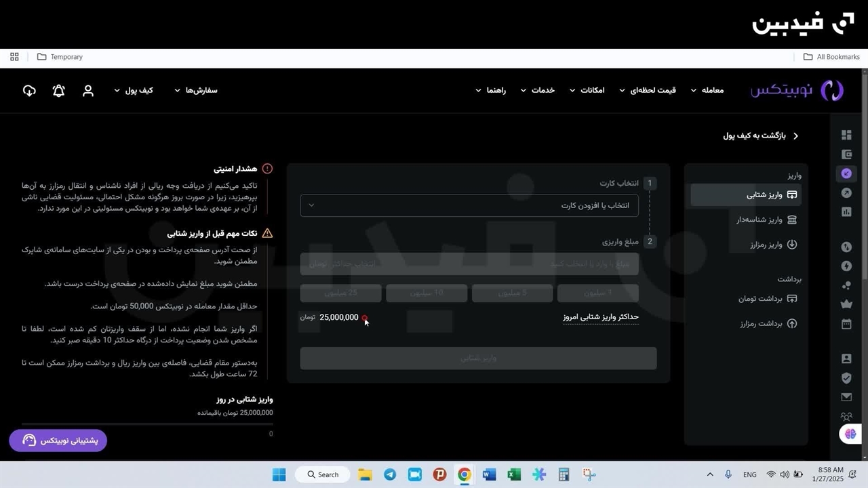Click the crown icon in right sidebar
Screen dimensions: 868x488
pos(846,304)
